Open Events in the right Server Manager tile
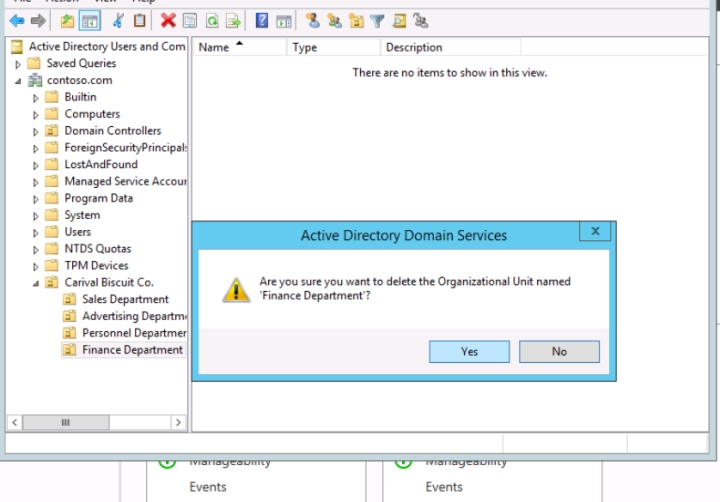Image resolution: width=720 pixels, height=502 pixels. (x=444, y=487)
